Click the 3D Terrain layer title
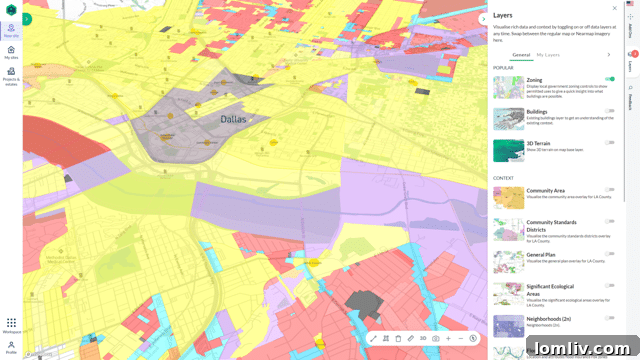The image size is (640, 360). 538,143
